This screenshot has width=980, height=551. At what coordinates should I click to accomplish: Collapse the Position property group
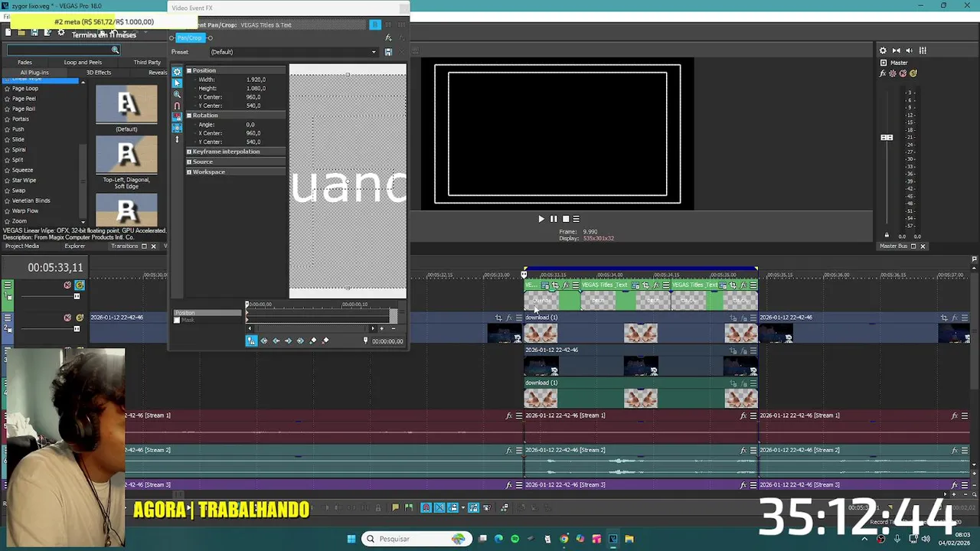189,70
